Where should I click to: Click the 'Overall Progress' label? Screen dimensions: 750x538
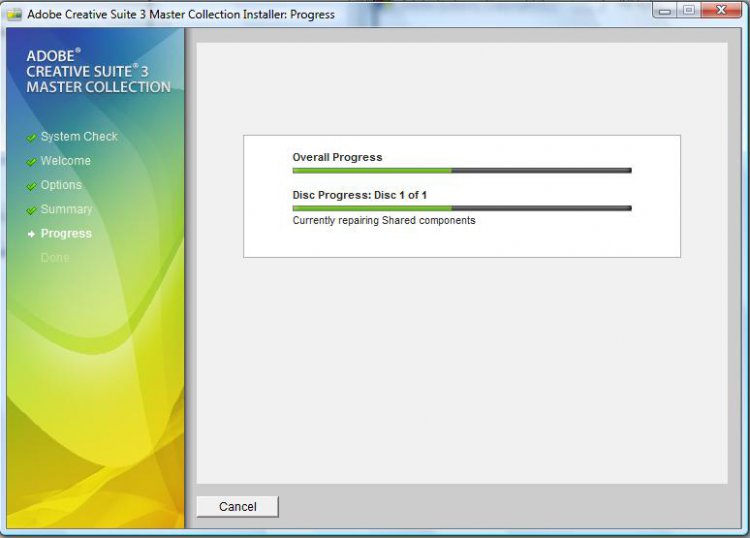click(x=337, y=157)
